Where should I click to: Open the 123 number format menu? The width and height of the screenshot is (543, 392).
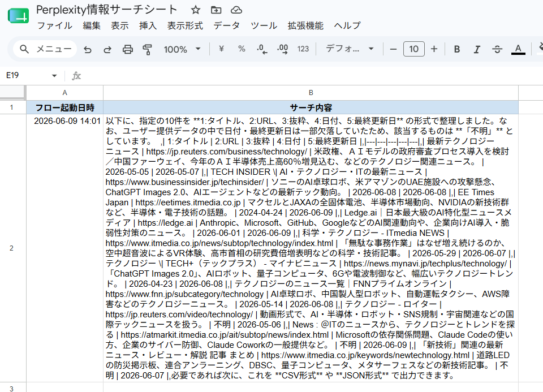[x=303, y=49]
